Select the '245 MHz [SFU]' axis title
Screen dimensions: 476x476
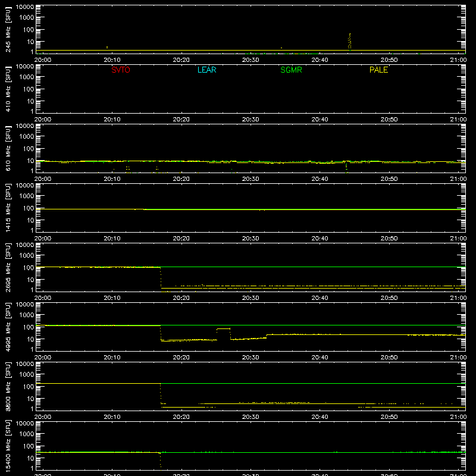(x=8, y=29)
